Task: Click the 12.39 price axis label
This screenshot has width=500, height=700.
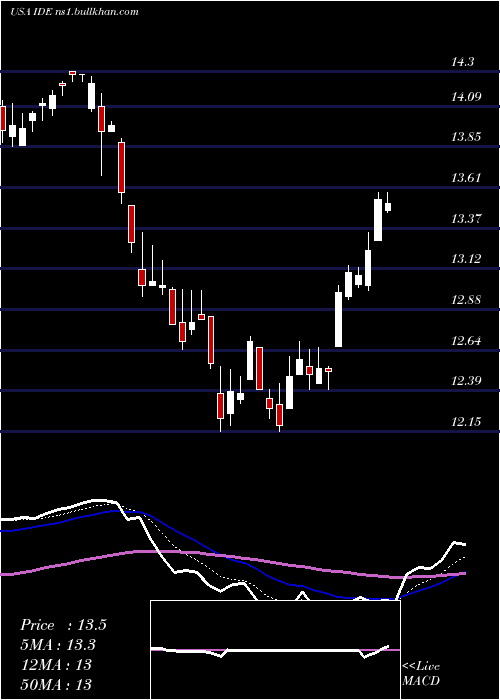Action: [466, 381]
